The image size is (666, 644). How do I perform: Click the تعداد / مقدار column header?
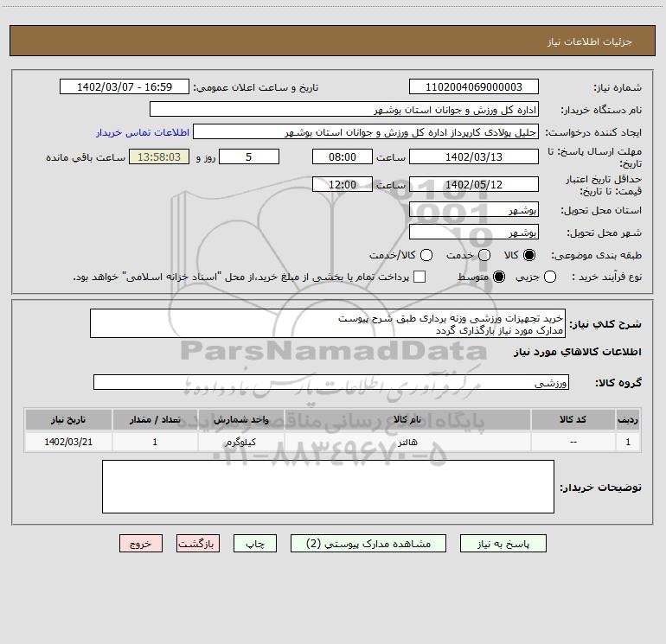click(155, 420)
